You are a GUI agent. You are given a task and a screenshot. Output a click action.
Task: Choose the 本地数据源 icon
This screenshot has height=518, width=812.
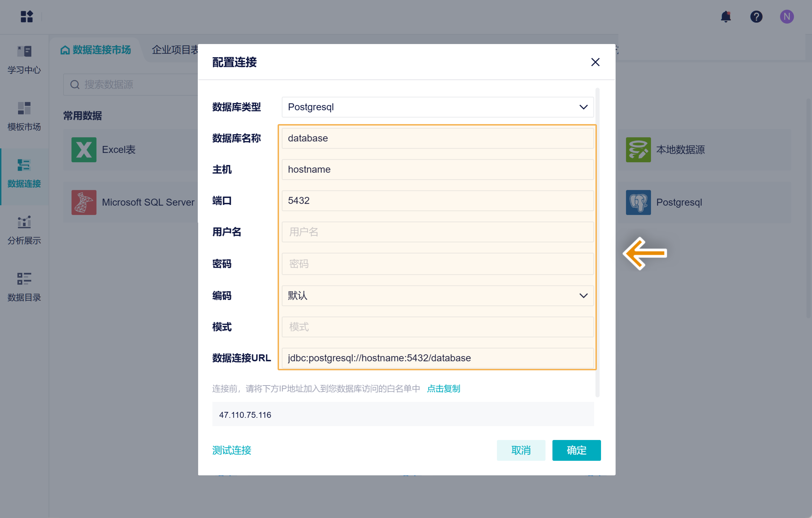[638, 150]
